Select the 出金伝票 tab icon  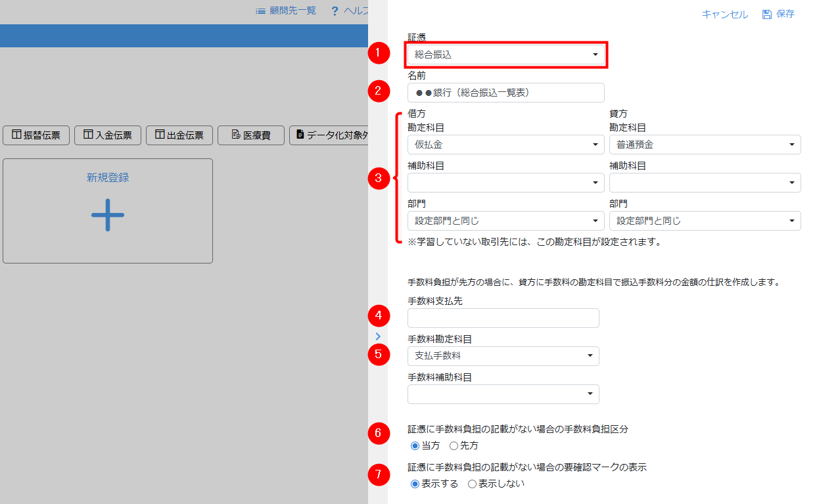coord(160,135)
